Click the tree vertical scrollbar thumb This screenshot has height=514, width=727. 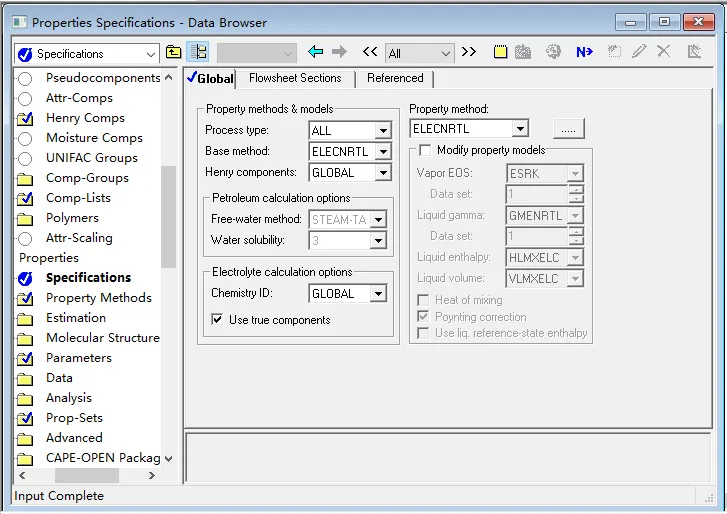tap(168, 216)
